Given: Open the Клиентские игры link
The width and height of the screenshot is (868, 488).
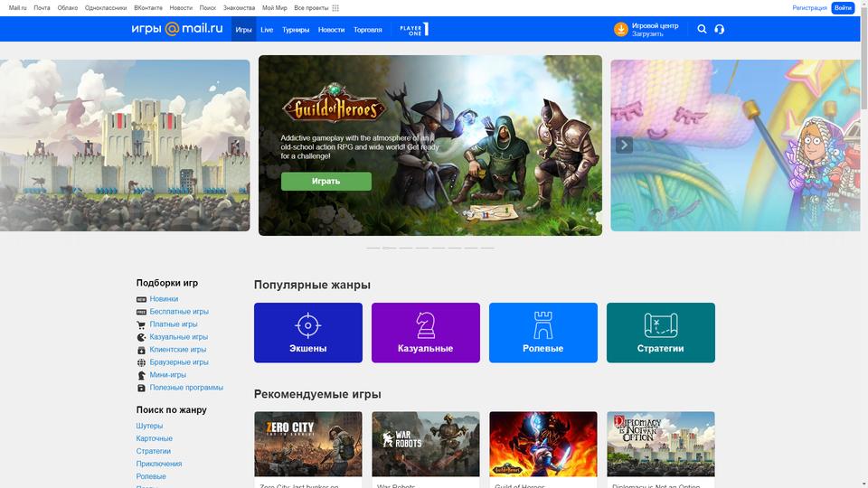Looking at the screenshot, I should (x=178, y=350).
